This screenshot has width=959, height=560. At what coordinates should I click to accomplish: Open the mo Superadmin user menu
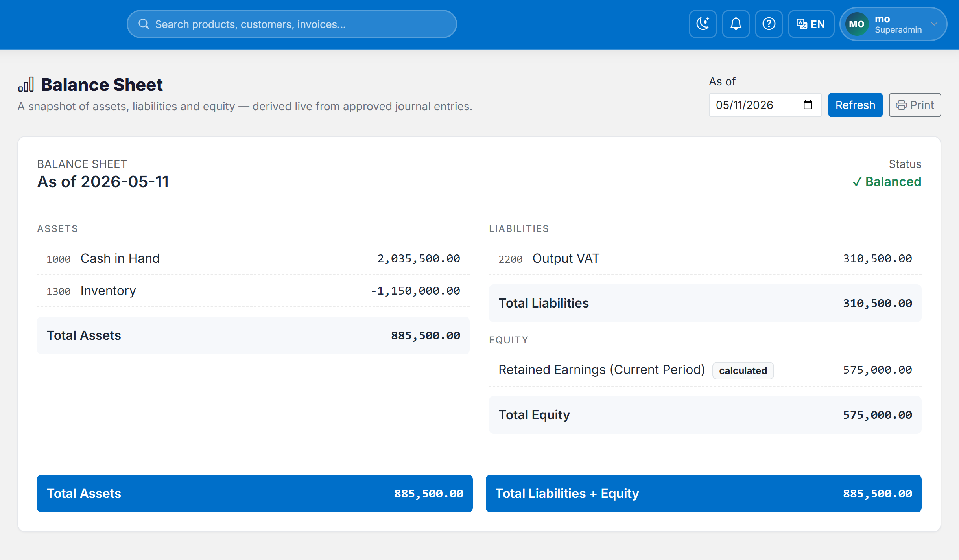(x=893, y=24)
